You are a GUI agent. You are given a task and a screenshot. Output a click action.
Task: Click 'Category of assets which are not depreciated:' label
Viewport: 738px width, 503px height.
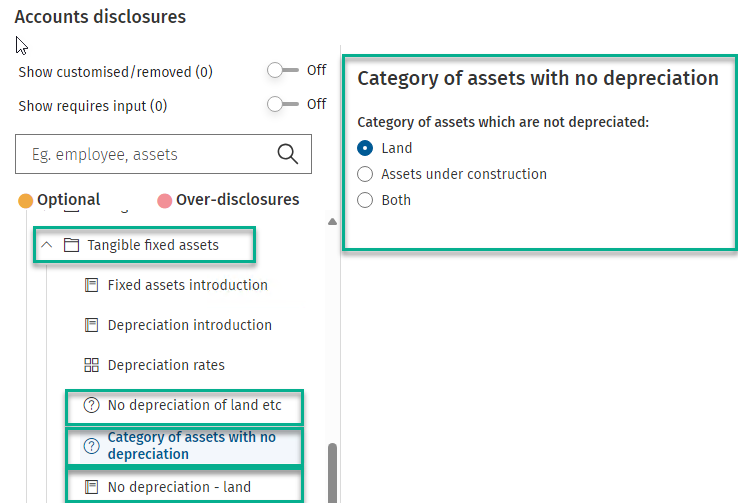503,122
